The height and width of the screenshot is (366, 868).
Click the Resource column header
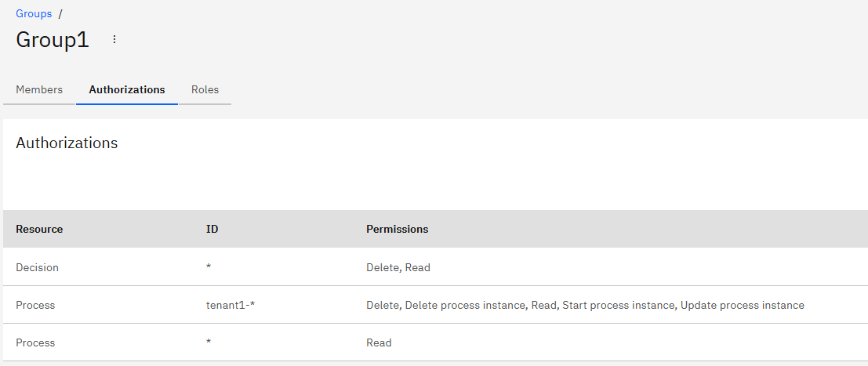pyautogui.click(x=39, y=230)
